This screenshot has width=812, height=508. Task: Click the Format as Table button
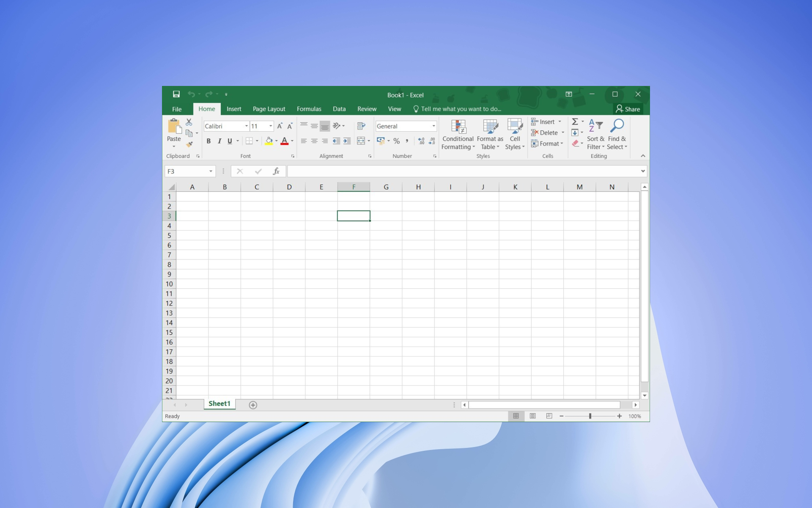(490, 133)
